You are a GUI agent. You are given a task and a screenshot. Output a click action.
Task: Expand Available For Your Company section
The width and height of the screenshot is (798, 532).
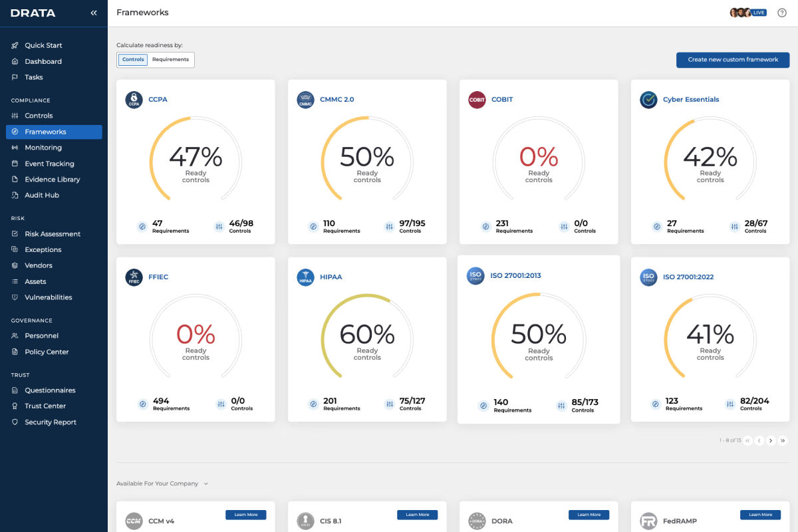[162, 483]
